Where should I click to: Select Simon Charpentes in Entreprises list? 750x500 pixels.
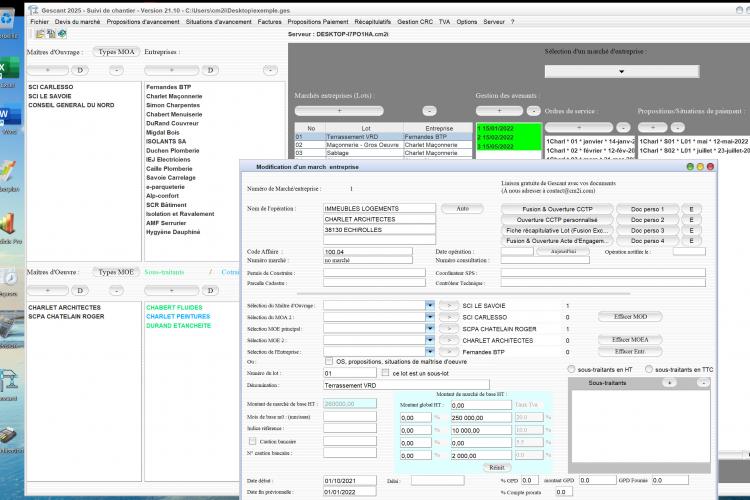point(173,105)
